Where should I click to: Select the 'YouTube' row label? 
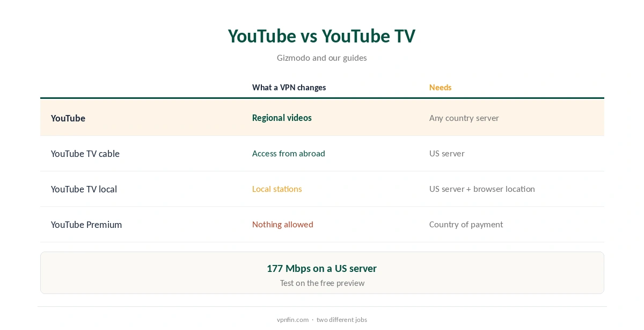click(x=68, y=118)
